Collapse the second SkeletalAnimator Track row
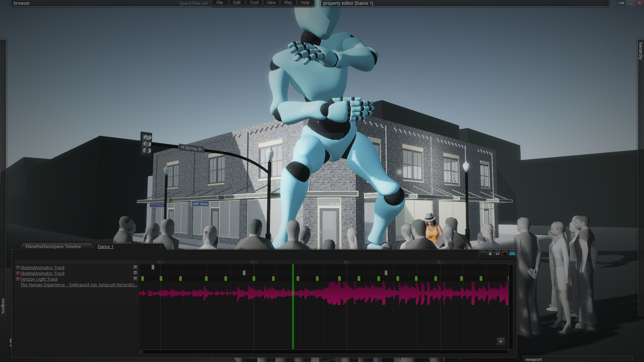The width and height of the screenshot is (644, 362). (135, 273)
